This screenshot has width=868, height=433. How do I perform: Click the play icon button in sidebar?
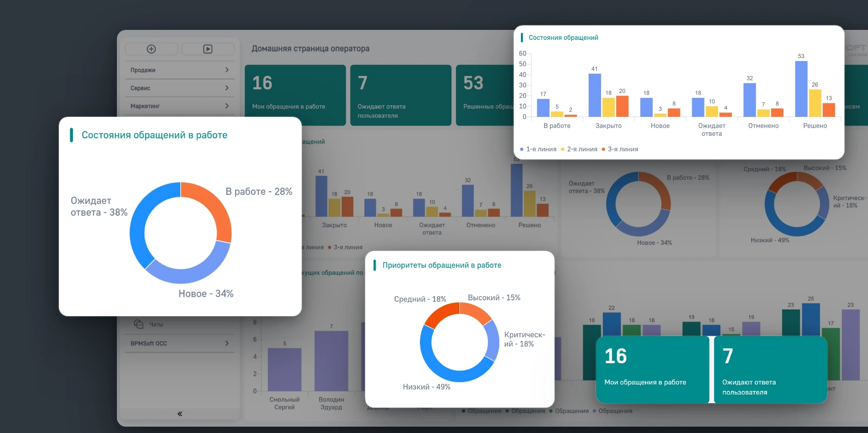(x=208, y=49)
